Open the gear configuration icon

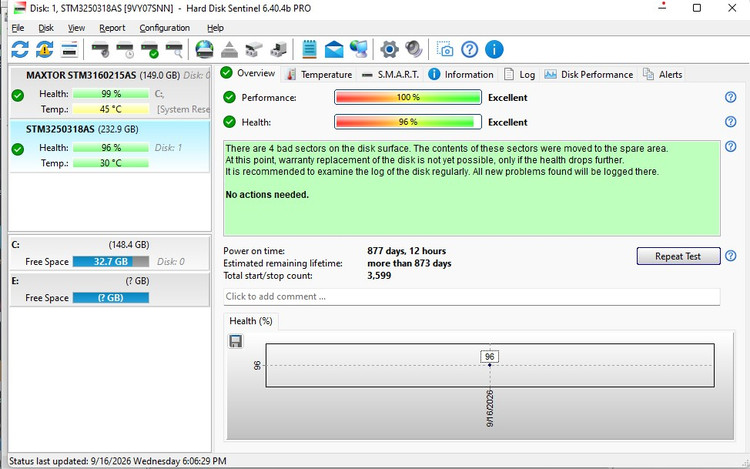tap(389, 49)
